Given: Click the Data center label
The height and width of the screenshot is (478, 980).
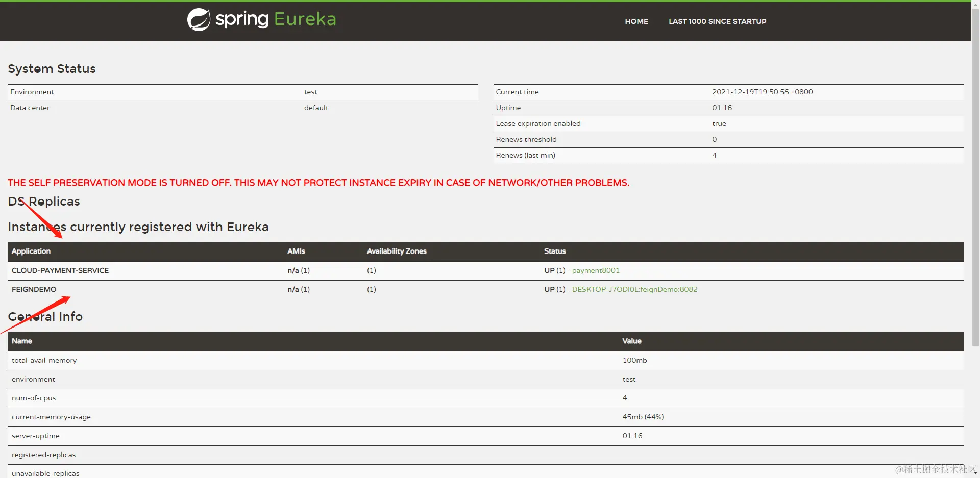Looking at the screenshot, I should 30,108.
